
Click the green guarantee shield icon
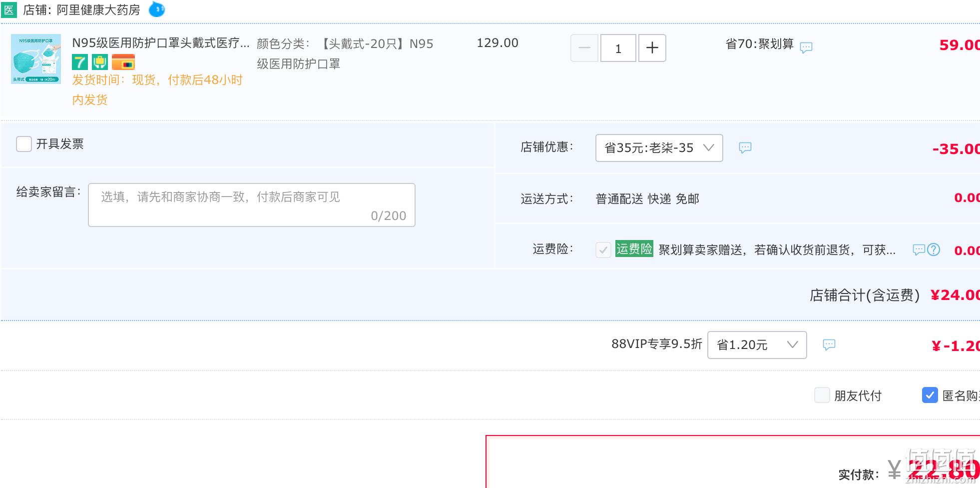coord(100,62)
